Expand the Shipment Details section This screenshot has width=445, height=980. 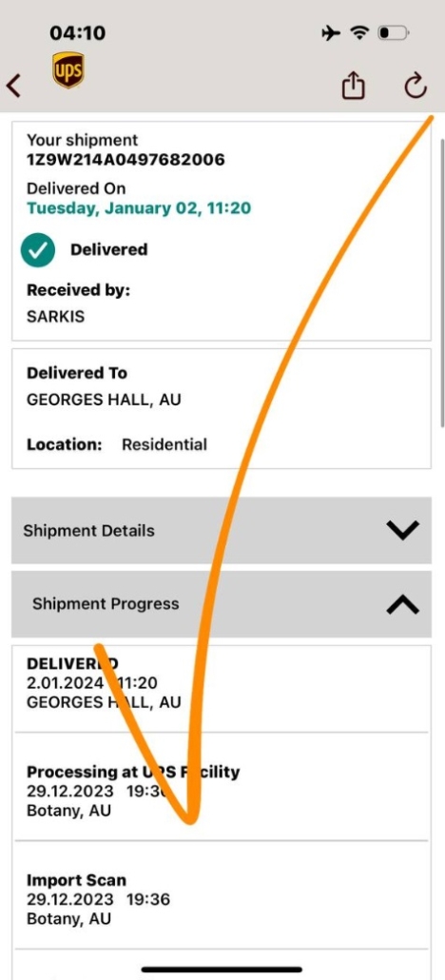(222, 531)
